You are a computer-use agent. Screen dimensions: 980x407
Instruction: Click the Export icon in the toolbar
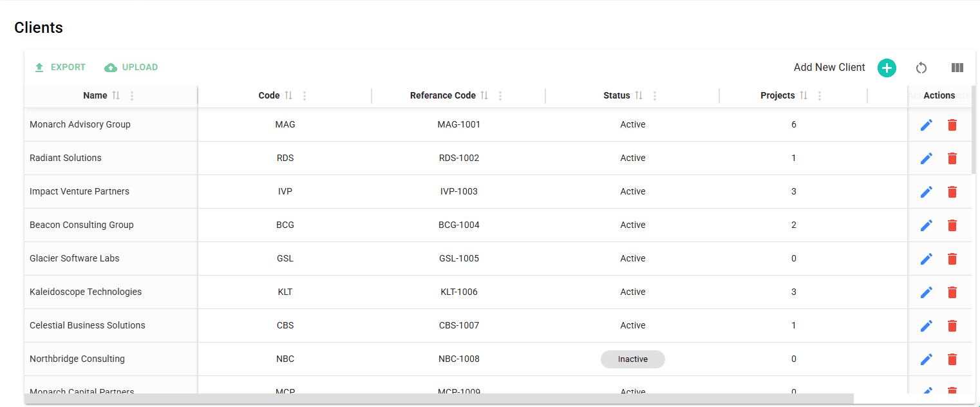point(39,67)
